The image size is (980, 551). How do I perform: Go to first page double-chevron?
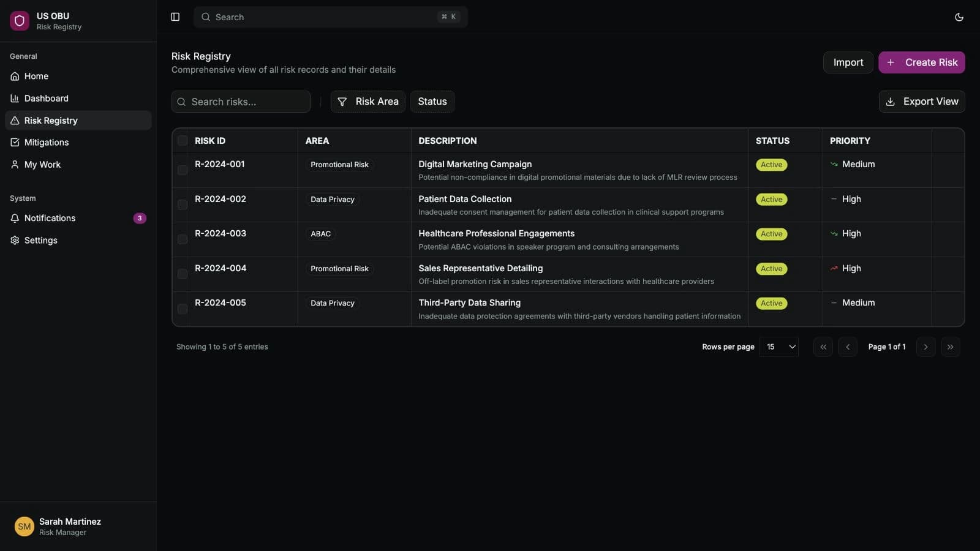pyautogui.click(x=823, y=347)
